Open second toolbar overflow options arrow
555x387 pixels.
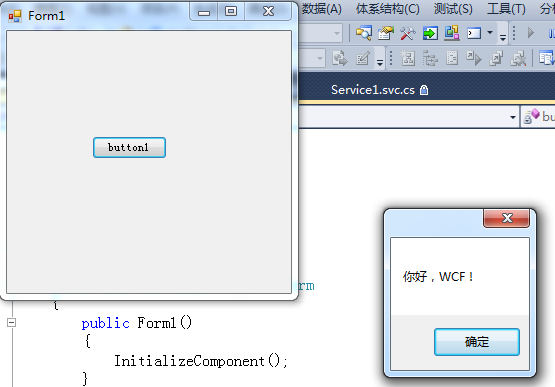tap(380, 62)
